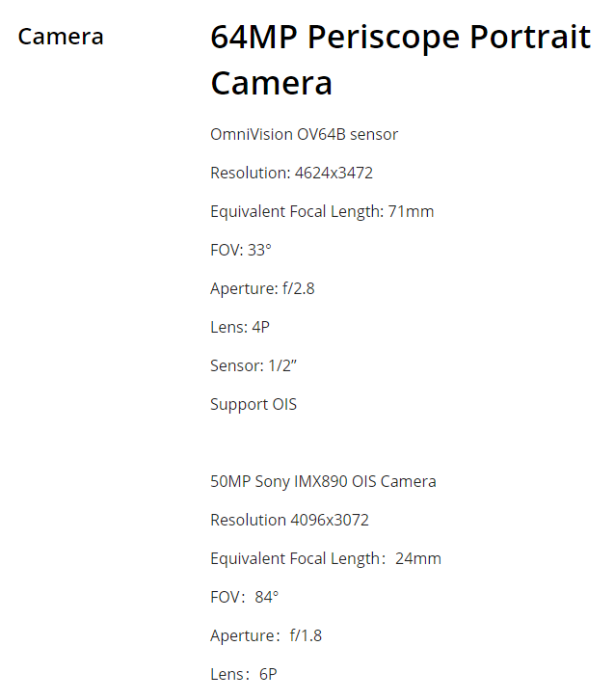
Task: Click the Camera section label
Action: click(61, 37)
